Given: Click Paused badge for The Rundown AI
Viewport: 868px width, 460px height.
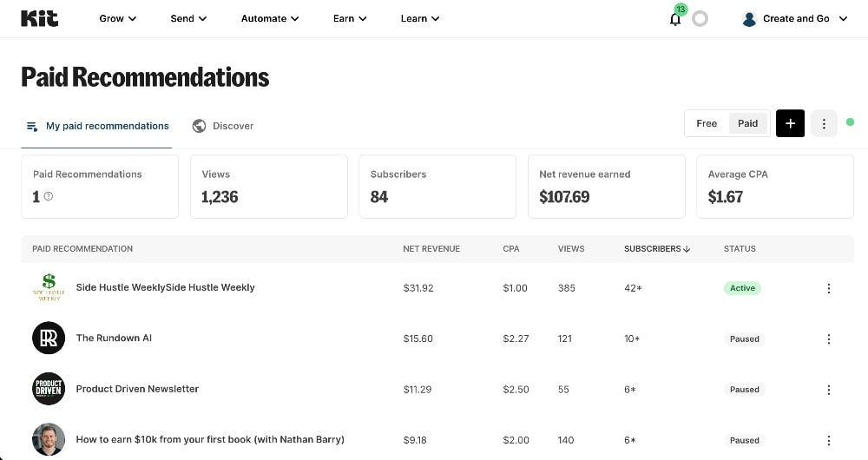Looking at the screenshot, I should coord(744,338).
